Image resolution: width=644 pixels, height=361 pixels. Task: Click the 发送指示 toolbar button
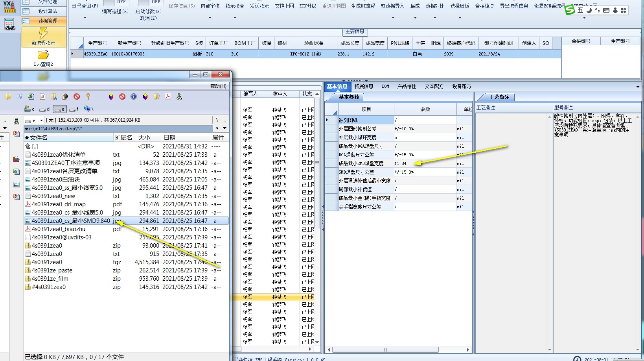click(259, 6)
